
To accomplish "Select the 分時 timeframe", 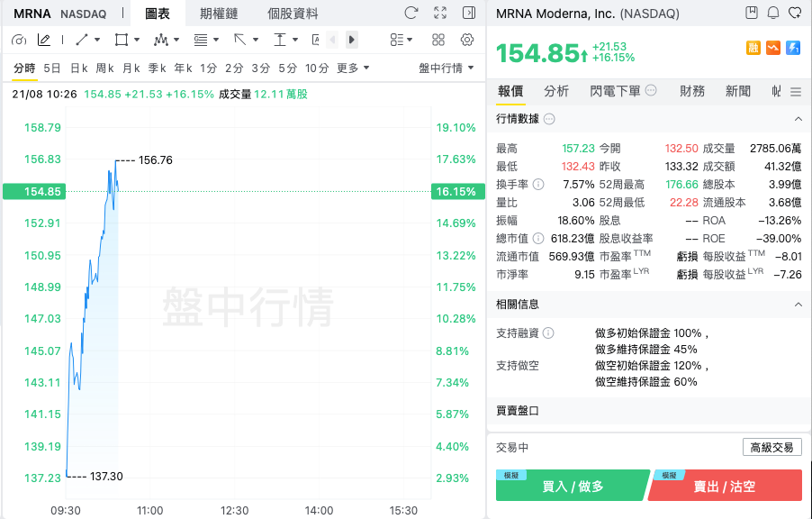I will [x=24, y=68].
